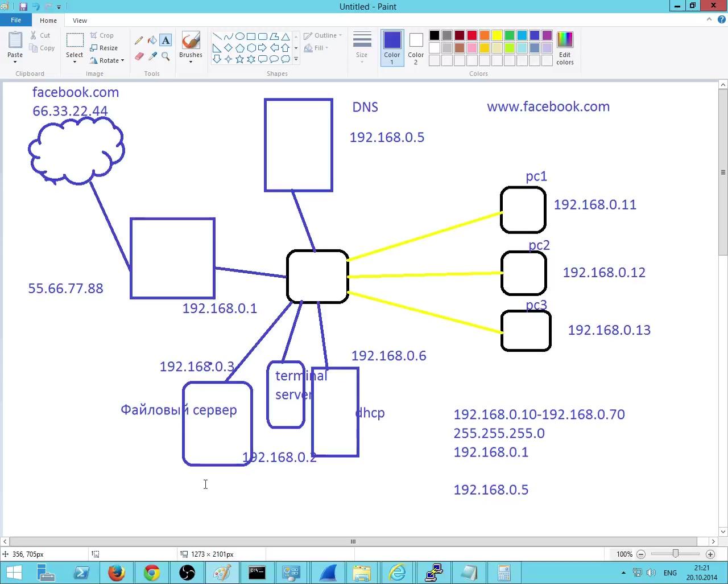The height and width of the screenshot is (584, 728).
Task: Select the Color picker eyedropper tool
Action: click(152, 56)
